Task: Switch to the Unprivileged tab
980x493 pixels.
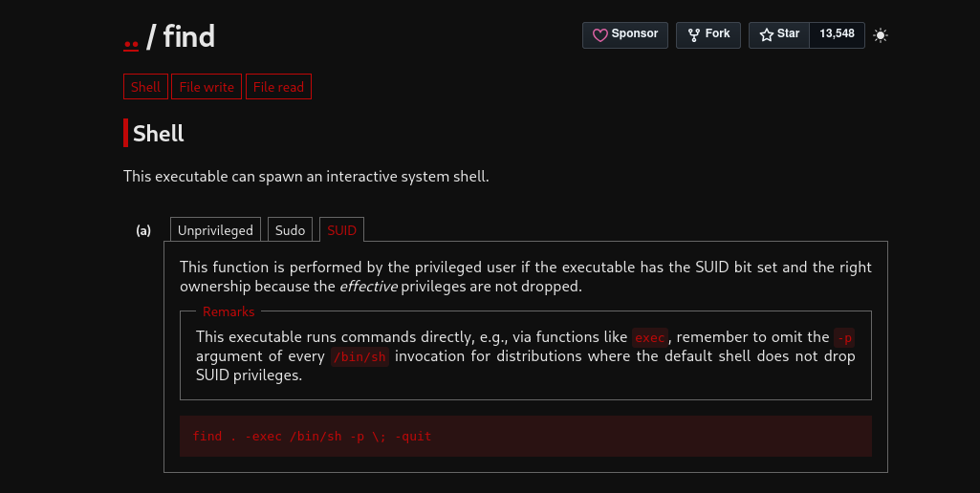Action: [215, 230]
